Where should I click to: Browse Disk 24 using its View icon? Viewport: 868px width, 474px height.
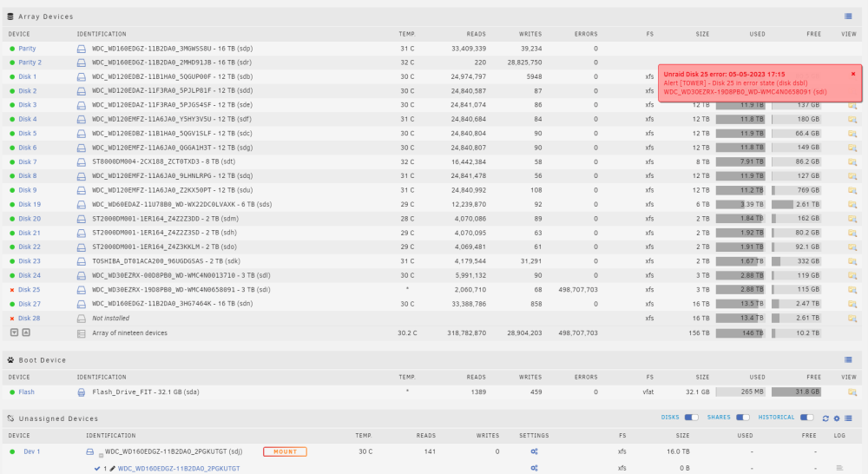(x=852, y=275)
